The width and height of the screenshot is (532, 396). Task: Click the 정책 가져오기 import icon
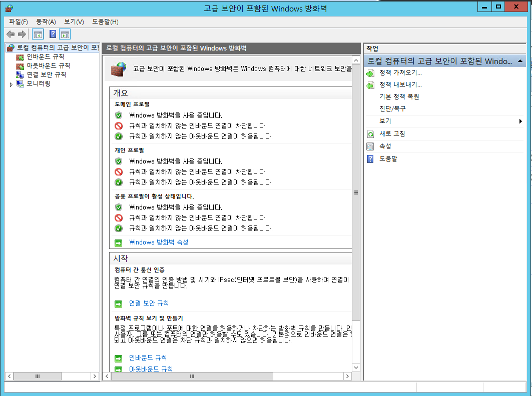370,73
